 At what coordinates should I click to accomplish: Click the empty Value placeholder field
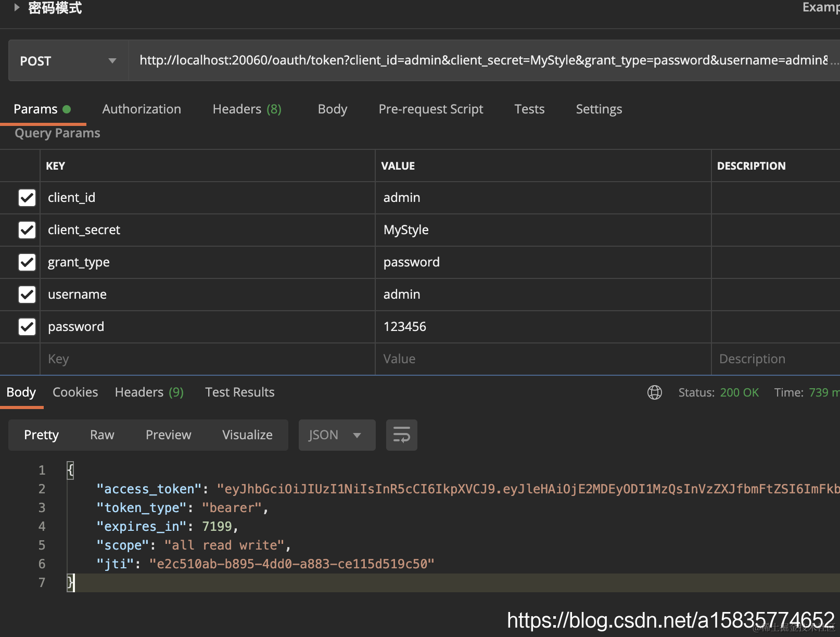coord(543,359)
